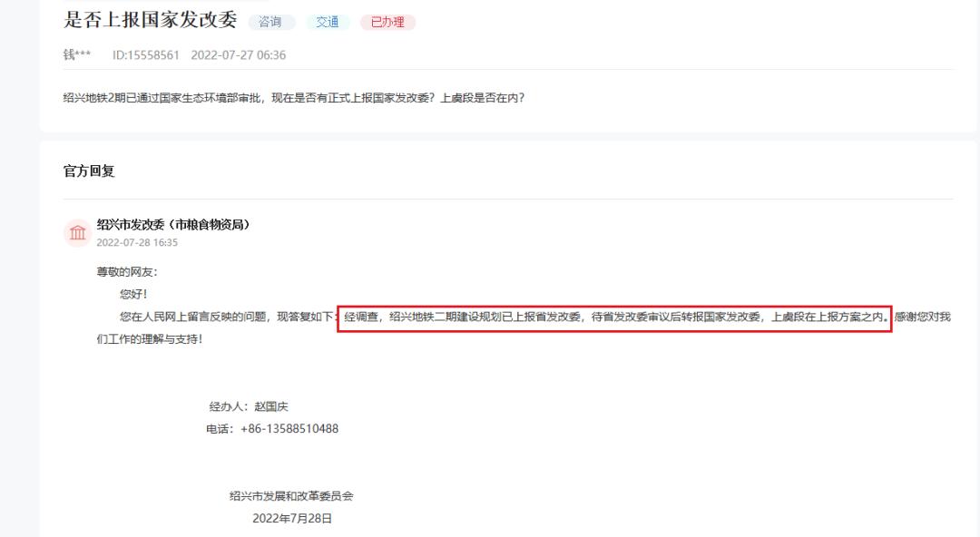Click the sentence starting 经调查，绍兴地铁二期
Screen dimensions: 980x537
click(615, 317)
